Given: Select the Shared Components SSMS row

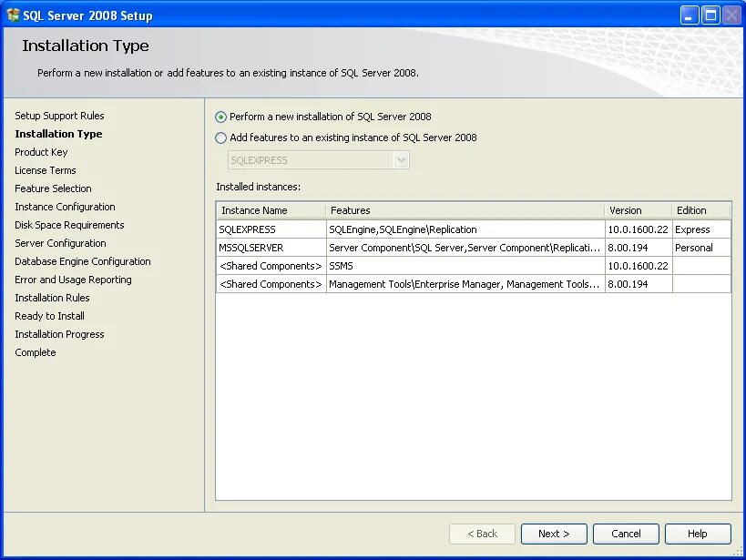Looking at the screenshot, I should [474, 266].
